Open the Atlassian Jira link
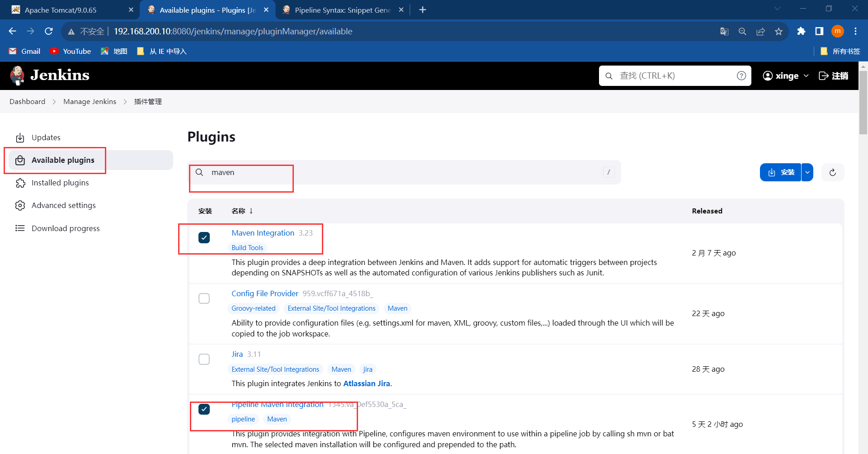Viewport: 868px width, 454px height. (367, 383)
